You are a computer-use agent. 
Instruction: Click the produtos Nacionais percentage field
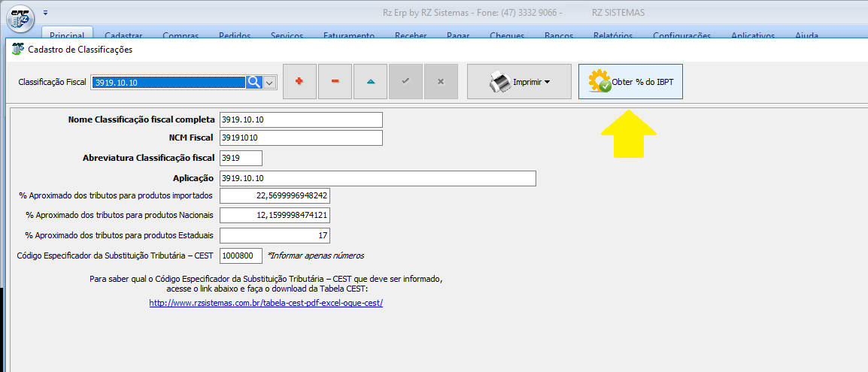coord(275,214)
